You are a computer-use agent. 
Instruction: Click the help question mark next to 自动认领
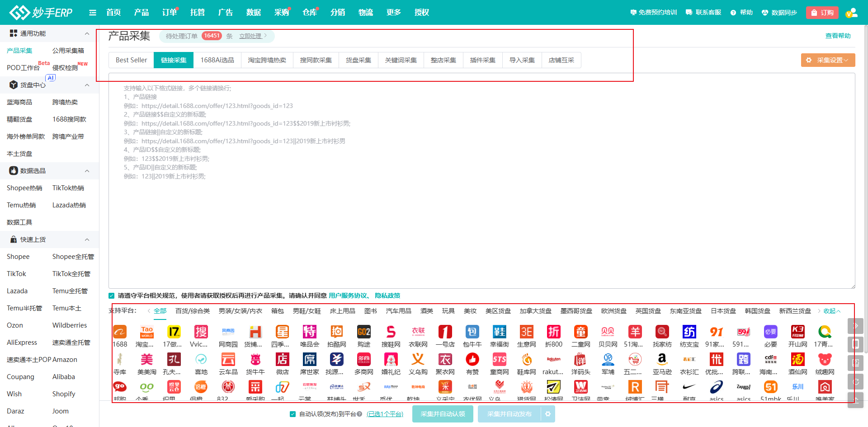coord(359,414)
